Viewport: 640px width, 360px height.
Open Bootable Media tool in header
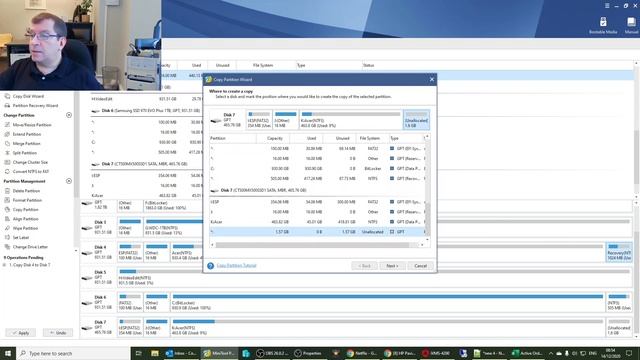(603, 25)
